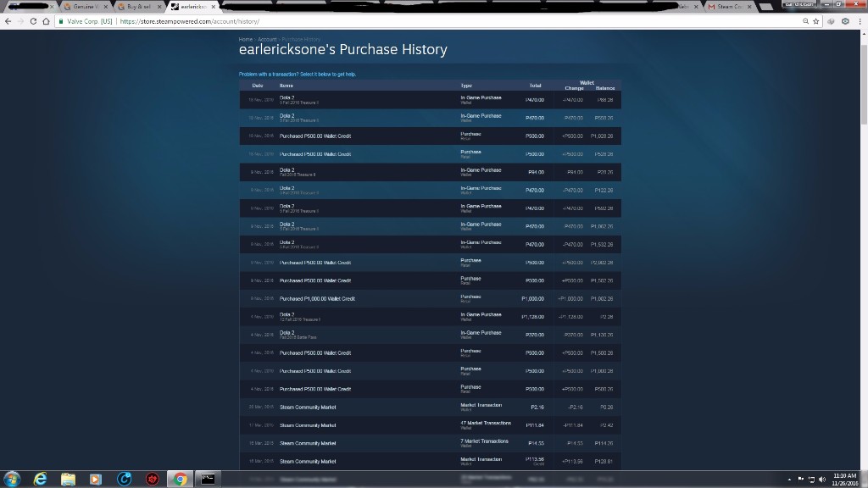Image resolution: width=868 pixels, height=488 pixels.
Task: Switch to the 'Genuine' Google tab
Action: coord(85,7)
